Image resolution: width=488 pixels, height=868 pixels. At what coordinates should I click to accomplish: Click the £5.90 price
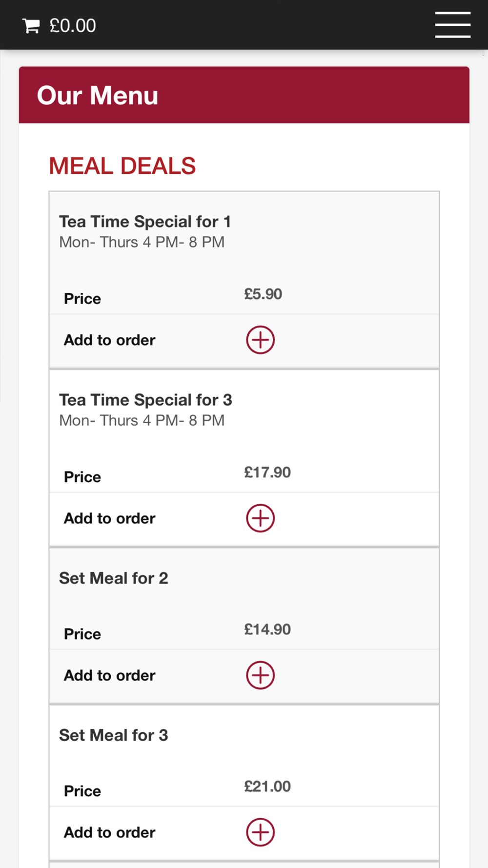pos(263,294)
